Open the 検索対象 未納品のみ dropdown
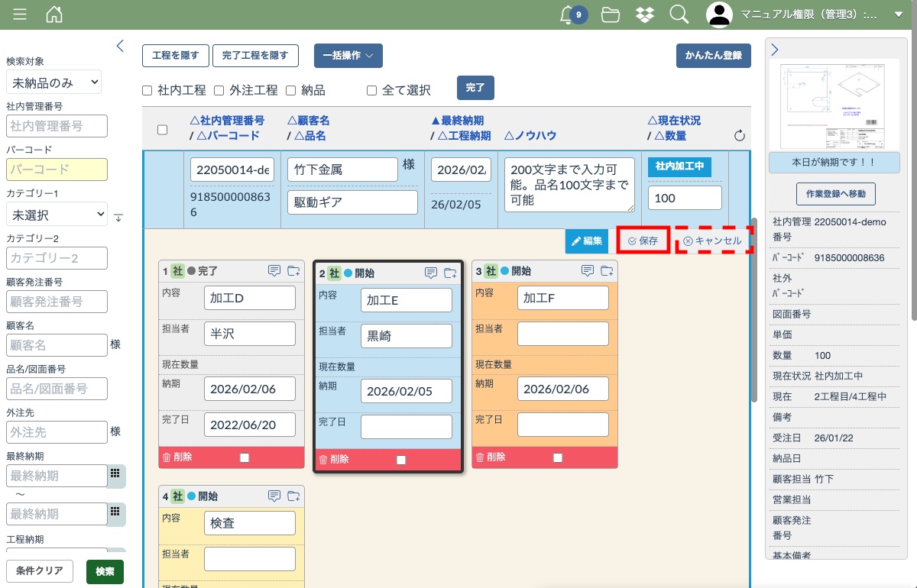This screenshot has height=588, width=917. (x=53, y=82)
